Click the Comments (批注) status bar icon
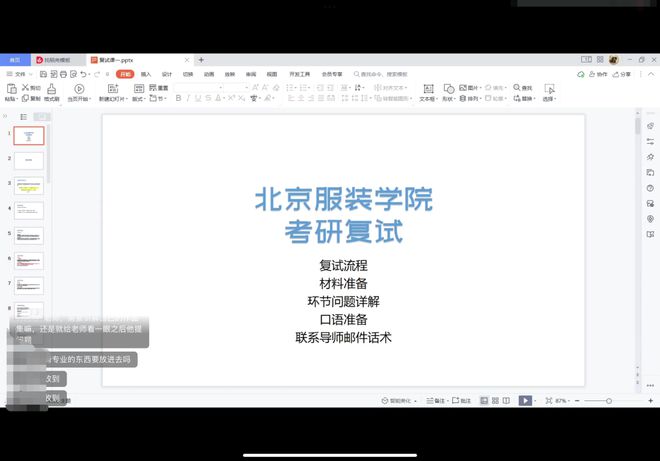This screenshot has width=660, height=461. click(455, 400)
